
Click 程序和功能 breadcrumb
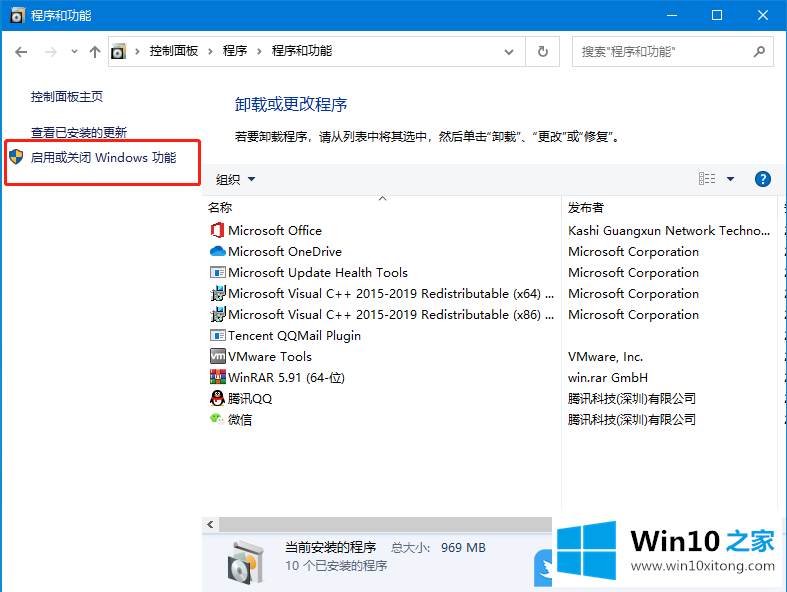pos(302,51)
